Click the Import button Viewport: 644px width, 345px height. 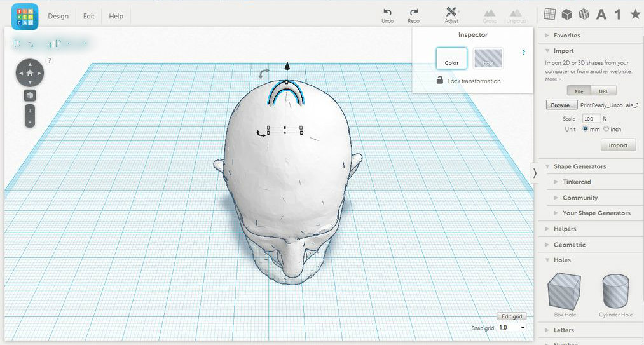pos(617,145)
